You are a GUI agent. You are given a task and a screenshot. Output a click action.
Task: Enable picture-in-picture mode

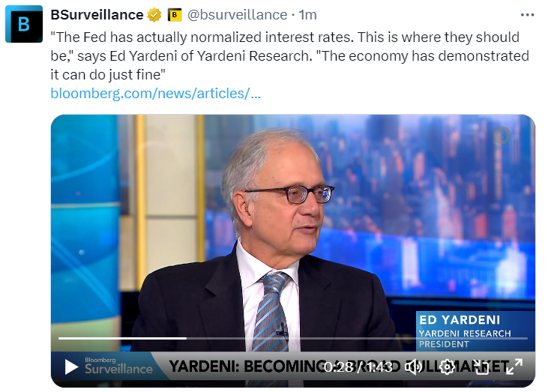pyautogui.click(x=481, y=367)
